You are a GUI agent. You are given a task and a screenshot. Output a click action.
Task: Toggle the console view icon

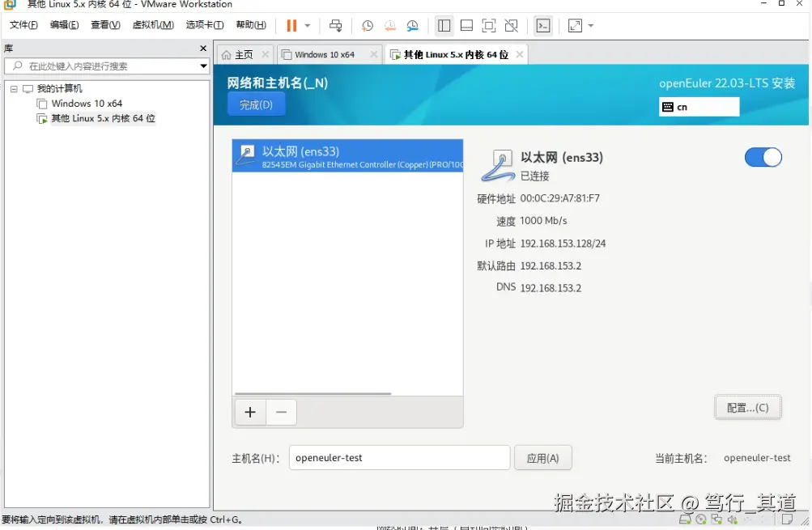543,25
